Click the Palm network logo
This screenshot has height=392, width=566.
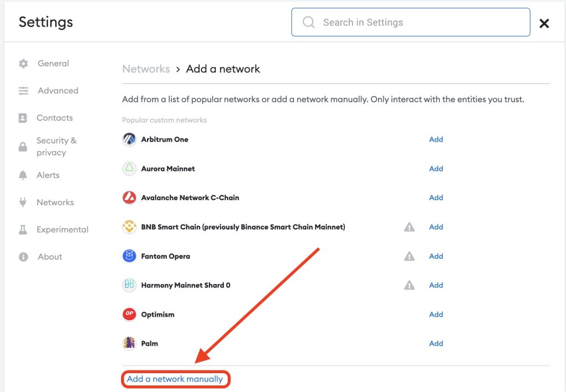coord(129,343)
